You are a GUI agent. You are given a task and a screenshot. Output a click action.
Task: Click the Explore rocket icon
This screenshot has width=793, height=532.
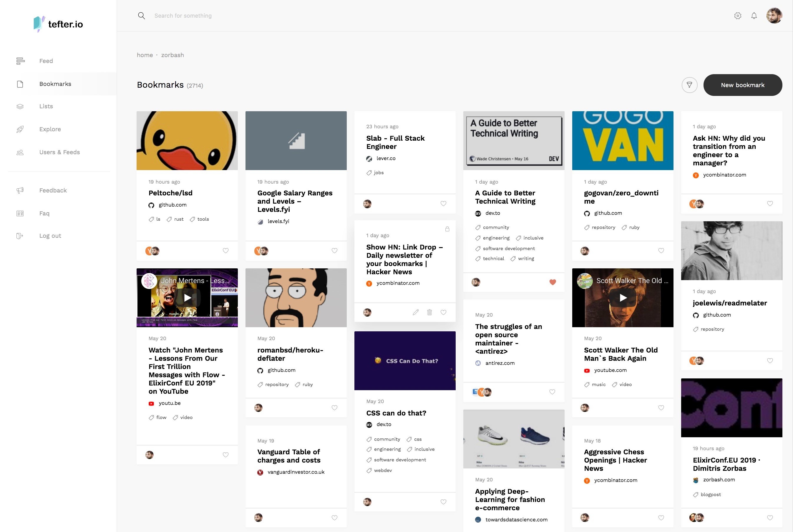pos(20,129)
